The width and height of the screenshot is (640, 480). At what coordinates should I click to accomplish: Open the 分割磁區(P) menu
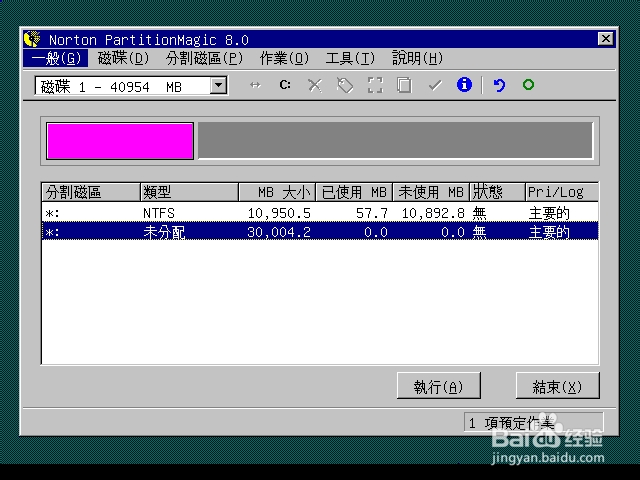click(204, 58)
